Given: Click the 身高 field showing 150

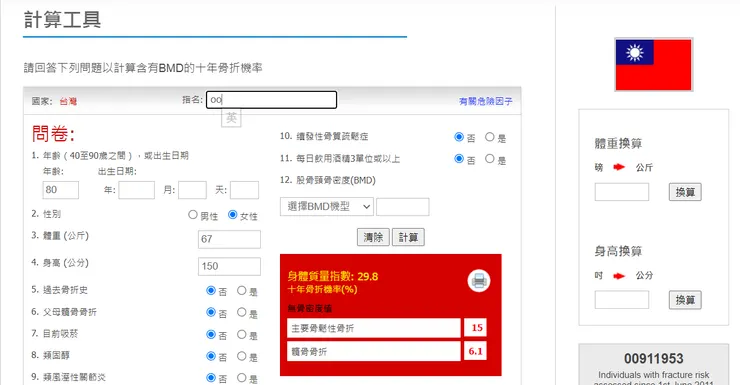Looking at the screenshot, I should (229, 267).
